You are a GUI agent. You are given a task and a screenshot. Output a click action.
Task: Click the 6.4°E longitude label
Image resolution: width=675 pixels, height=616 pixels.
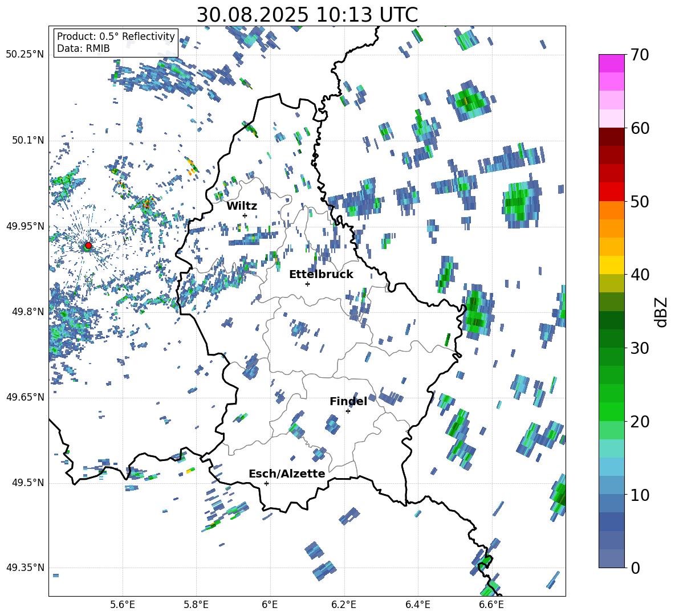click(x=417, y=605)
